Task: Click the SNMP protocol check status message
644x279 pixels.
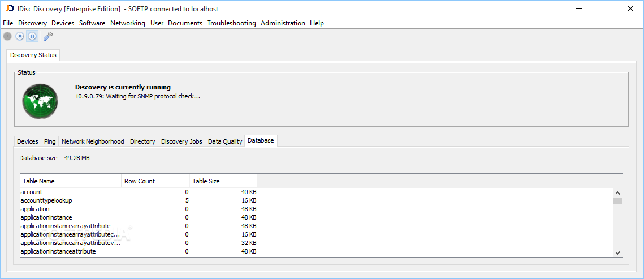Action: pyautogui.click(x=137, y=96)
